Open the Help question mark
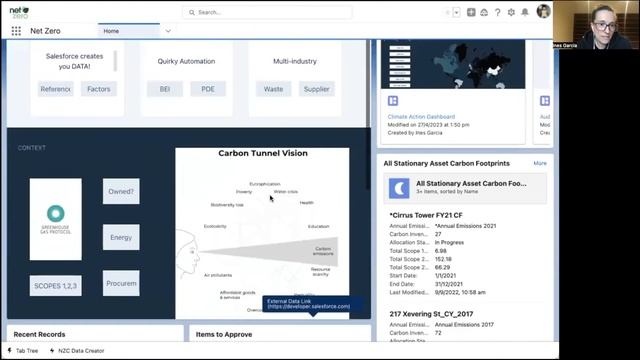Viewport: 640px width, 360px height. tap(498, 13)
